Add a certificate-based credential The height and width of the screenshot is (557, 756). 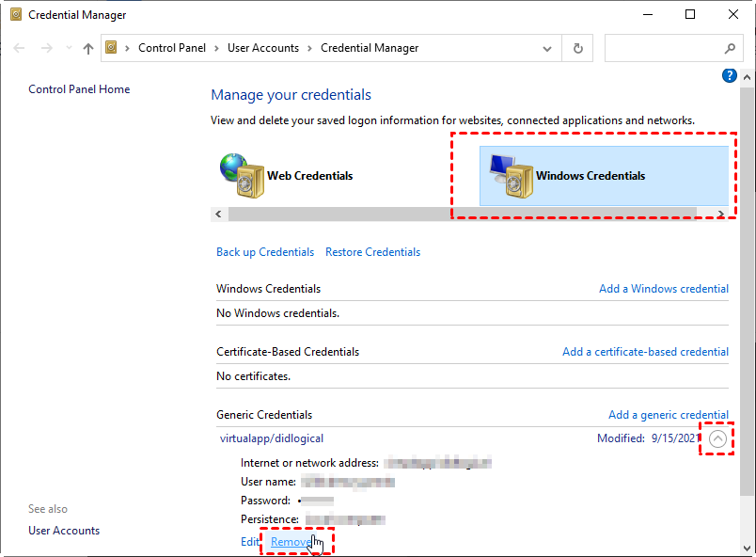pyautogui.click(x=645, y=352)
